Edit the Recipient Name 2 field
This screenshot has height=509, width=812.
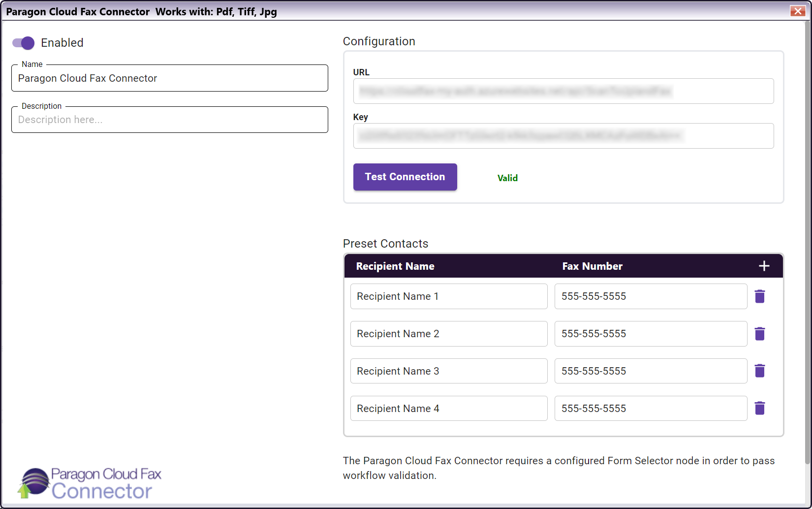click(449, 334)
